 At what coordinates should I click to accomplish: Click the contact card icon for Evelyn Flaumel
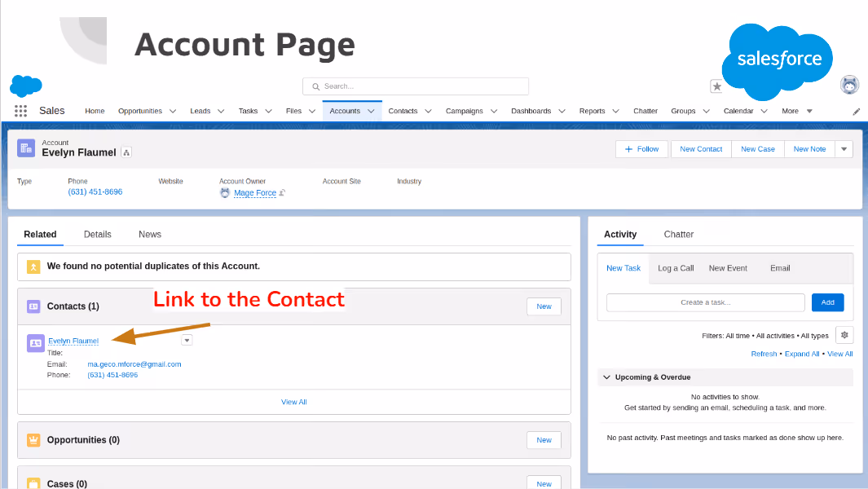pyautogui.click(x=36, y=343)
